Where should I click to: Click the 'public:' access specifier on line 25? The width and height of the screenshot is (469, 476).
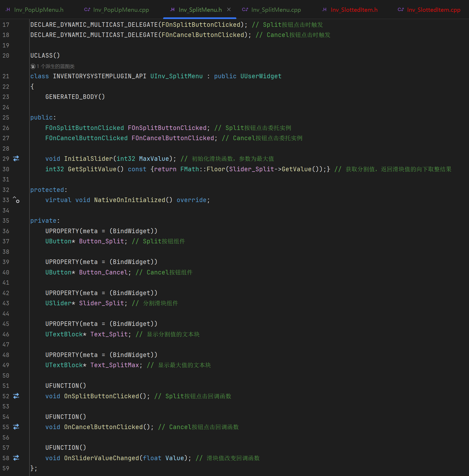(43, 117)
